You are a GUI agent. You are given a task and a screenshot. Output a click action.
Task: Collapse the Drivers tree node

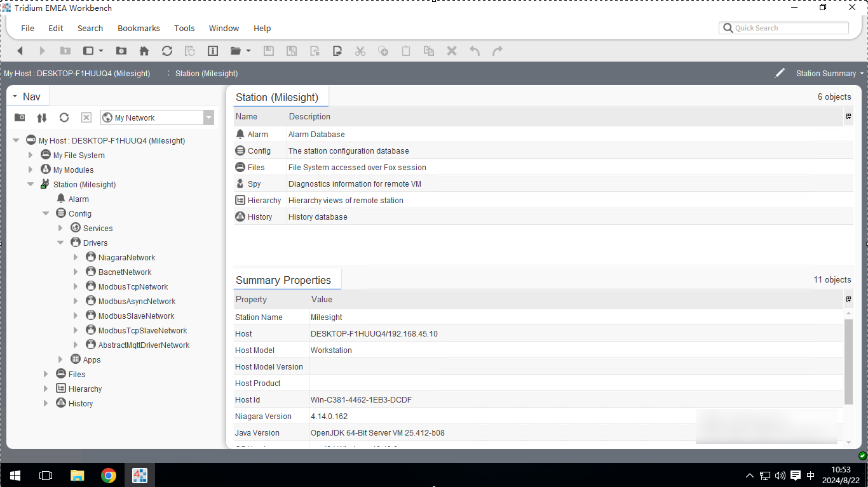(60, 243)
